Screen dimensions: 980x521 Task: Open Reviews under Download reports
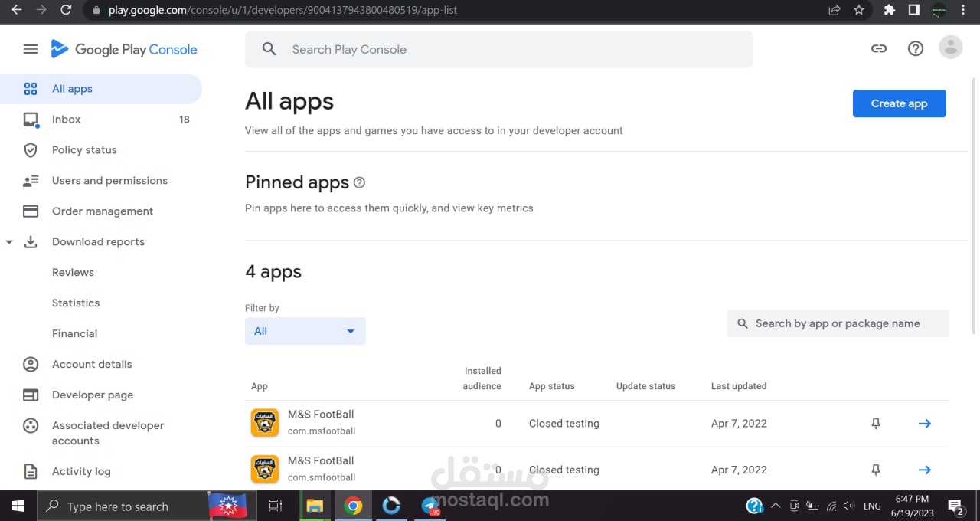click(x=73, y=273)
